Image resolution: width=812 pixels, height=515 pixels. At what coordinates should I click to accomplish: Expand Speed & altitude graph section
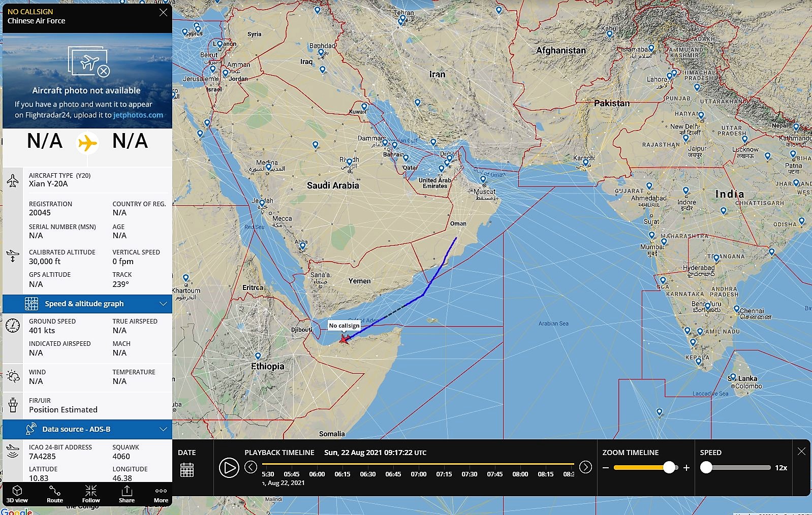pos(87,304)
